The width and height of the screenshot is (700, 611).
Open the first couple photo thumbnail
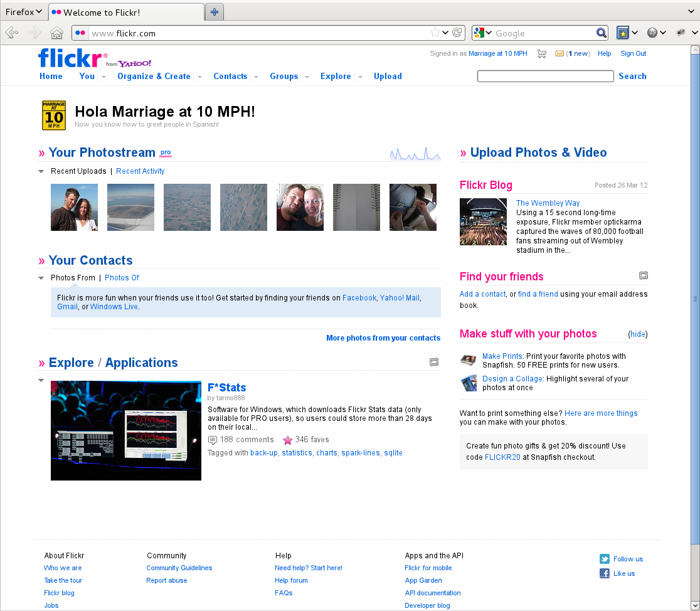tap(74, 207)
